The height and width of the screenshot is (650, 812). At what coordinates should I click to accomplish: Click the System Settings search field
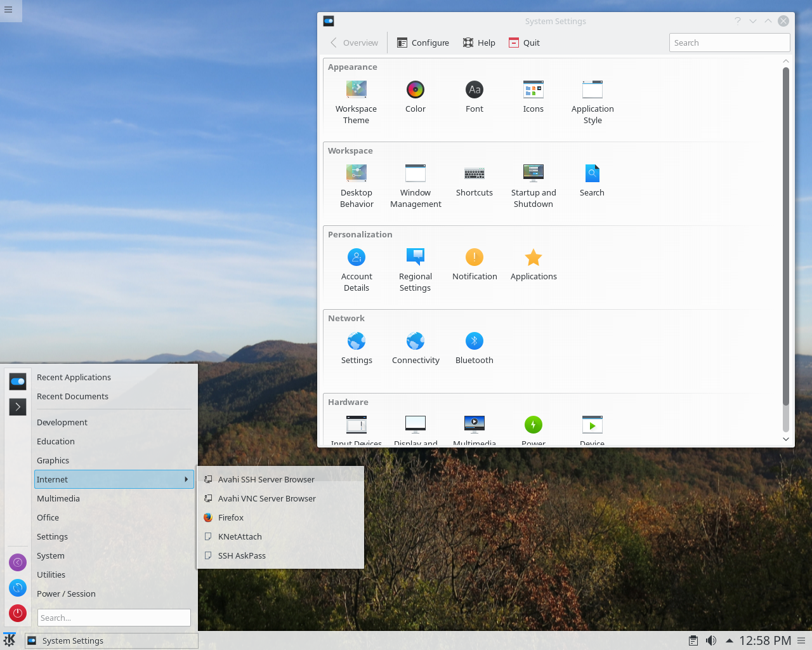730,43
